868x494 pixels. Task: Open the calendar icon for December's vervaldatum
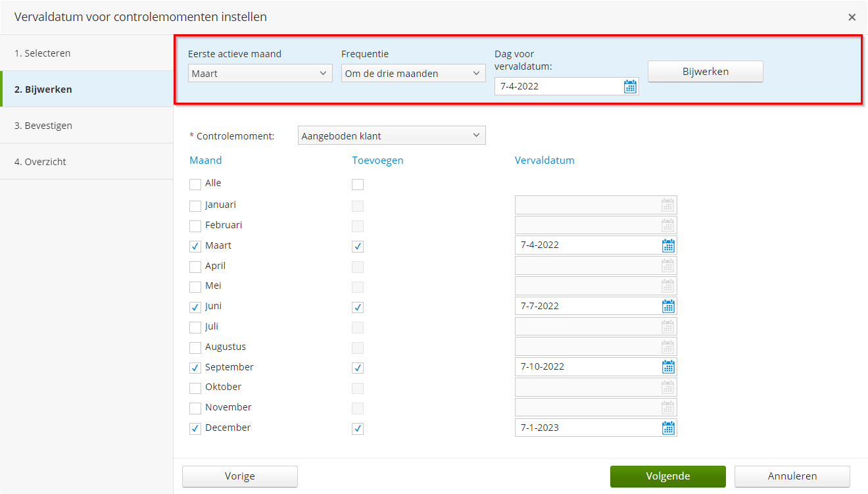pos(668,428)
